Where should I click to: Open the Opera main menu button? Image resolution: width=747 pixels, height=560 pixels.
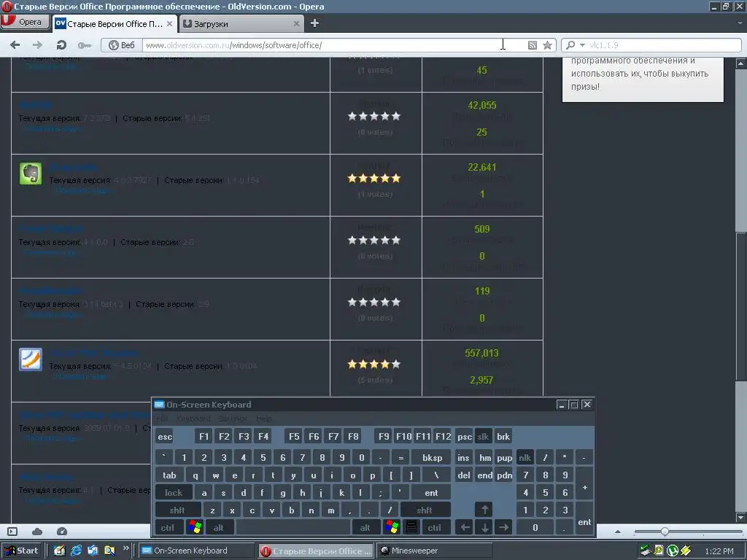pyautogui.click(x=26, y=22)
